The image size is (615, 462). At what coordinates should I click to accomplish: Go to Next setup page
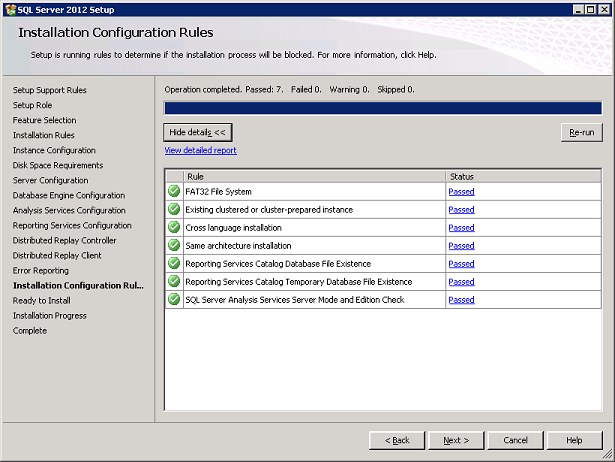(456, 440)
